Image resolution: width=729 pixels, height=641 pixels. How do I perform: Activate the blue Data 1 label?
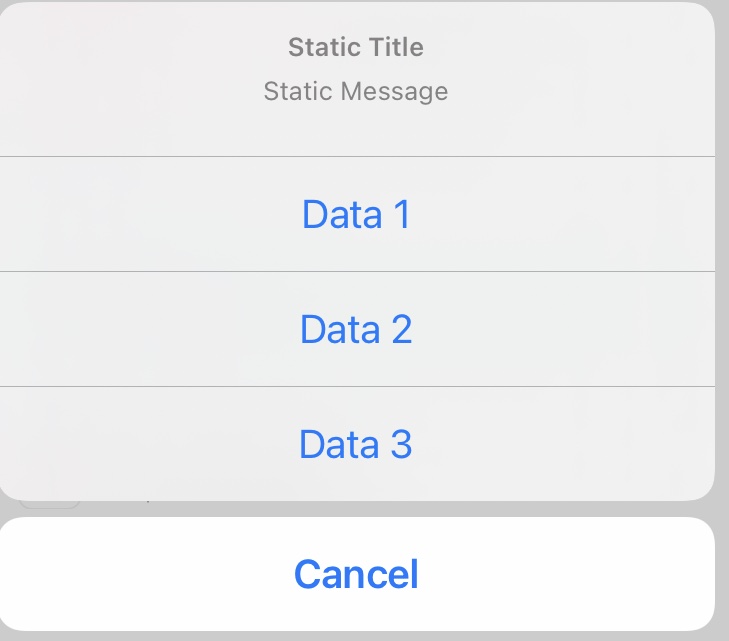click(x=356, y=215)
